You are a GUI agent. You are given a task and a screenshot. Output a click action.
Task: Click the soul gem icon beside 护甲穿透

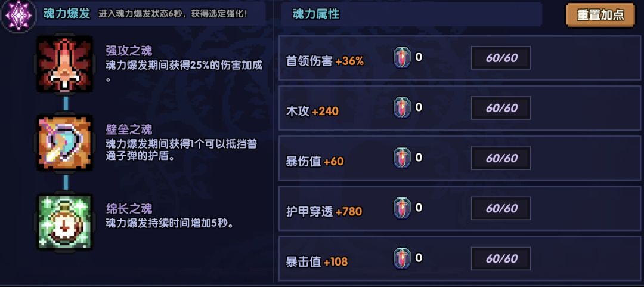point(402,208)
